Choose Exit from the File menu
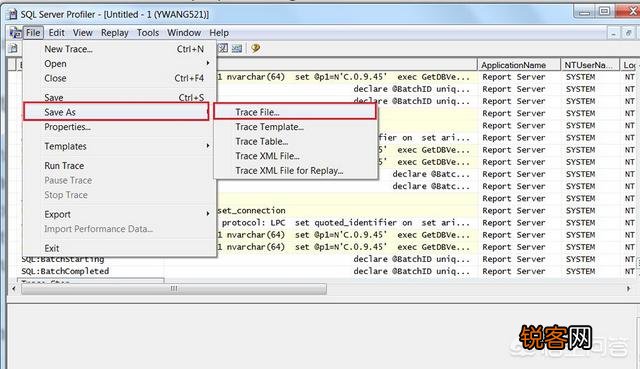This screenshot has width=640, height=369. coord(119,248)
